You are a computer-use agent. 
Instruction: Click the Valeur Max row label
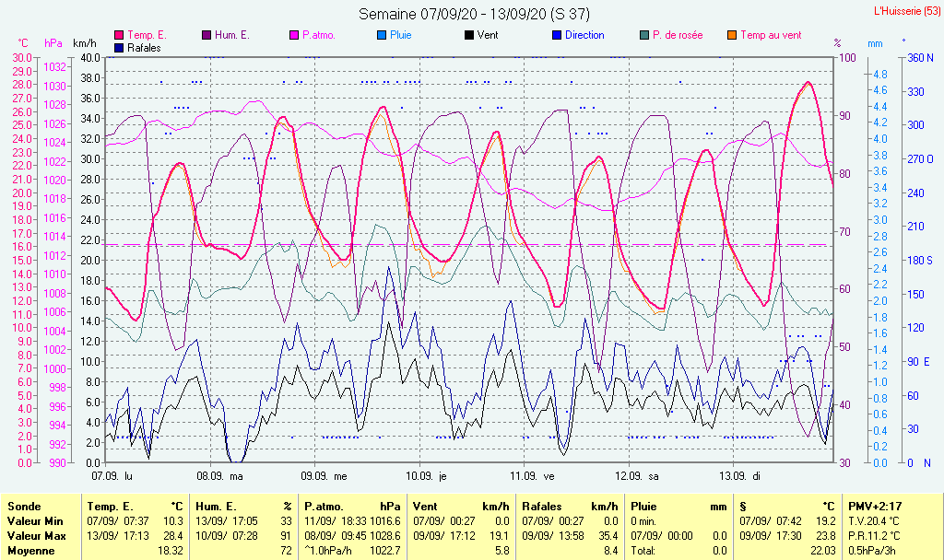click(x=36, y=535)
